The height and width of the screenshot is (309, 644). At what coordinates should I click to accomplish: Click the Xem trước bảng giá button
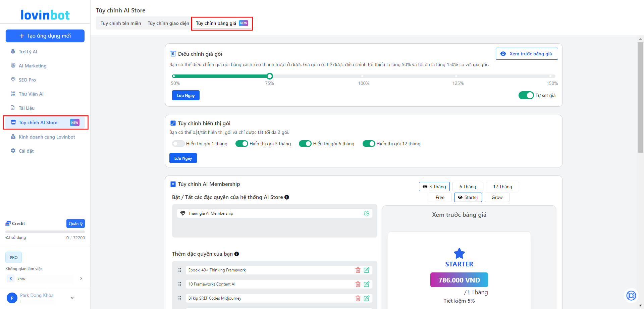point(527,54)
